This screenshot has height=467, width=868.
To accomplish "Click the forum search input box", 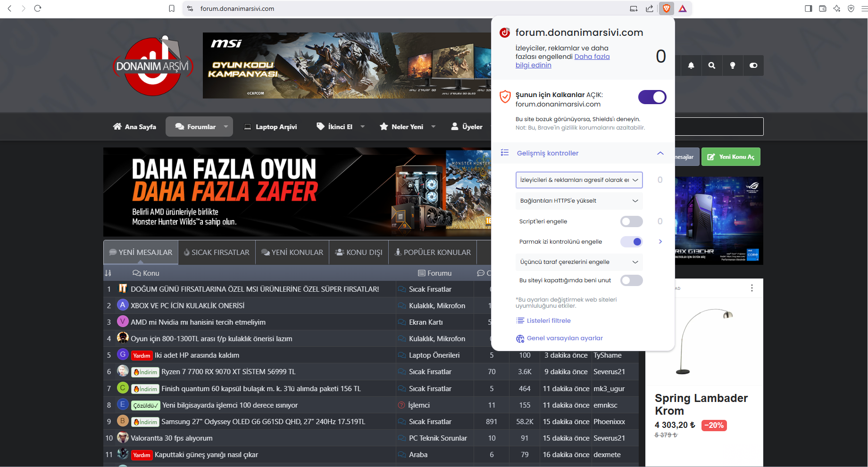I will [719, 126].
